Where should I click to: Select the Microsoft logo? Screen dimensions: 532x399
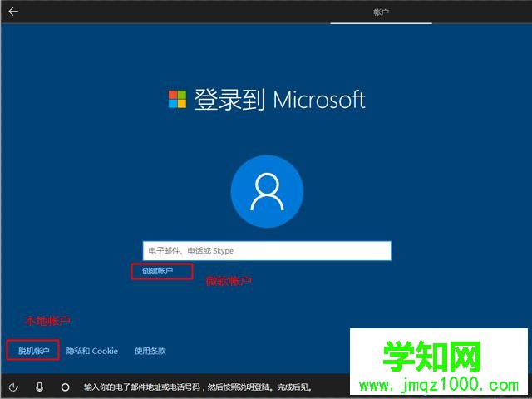coord(177,99)
